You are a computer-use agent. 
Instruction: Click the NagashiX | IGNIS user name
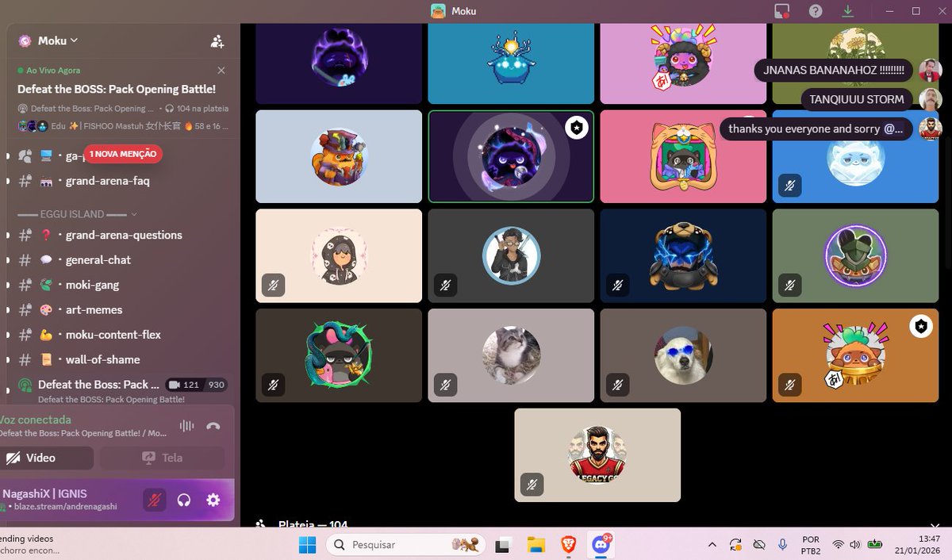coord(44,493)
